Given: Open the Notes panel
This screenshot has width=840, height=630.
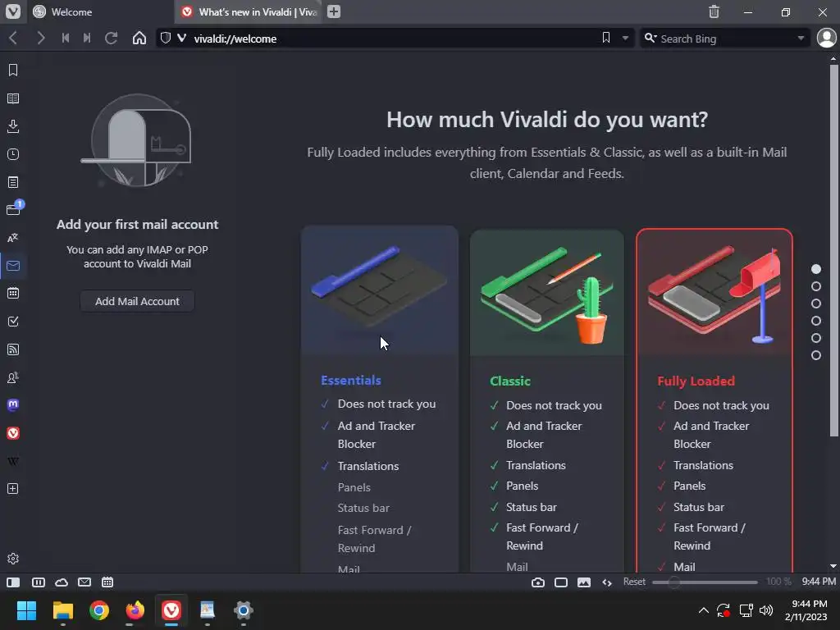Looking at the screenshot, I should pyautogui.click(x=13, y=182).
